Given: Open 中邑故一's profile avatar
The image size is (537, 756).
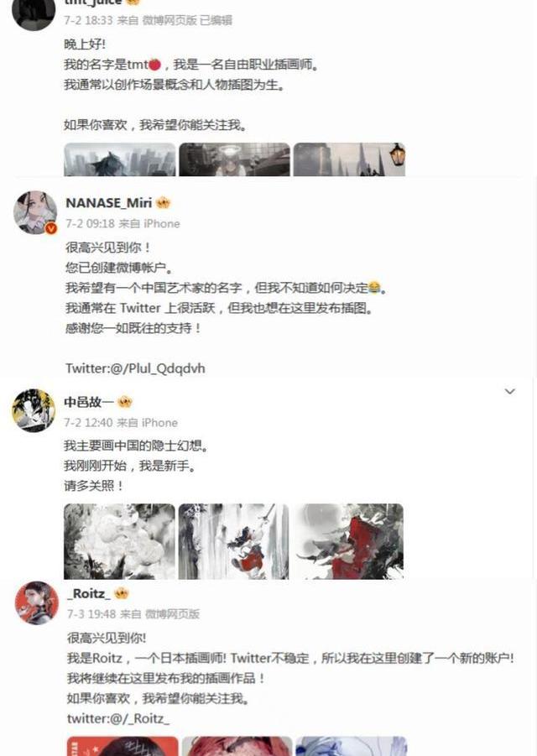Looking at the screenshot, I should 34,410.
